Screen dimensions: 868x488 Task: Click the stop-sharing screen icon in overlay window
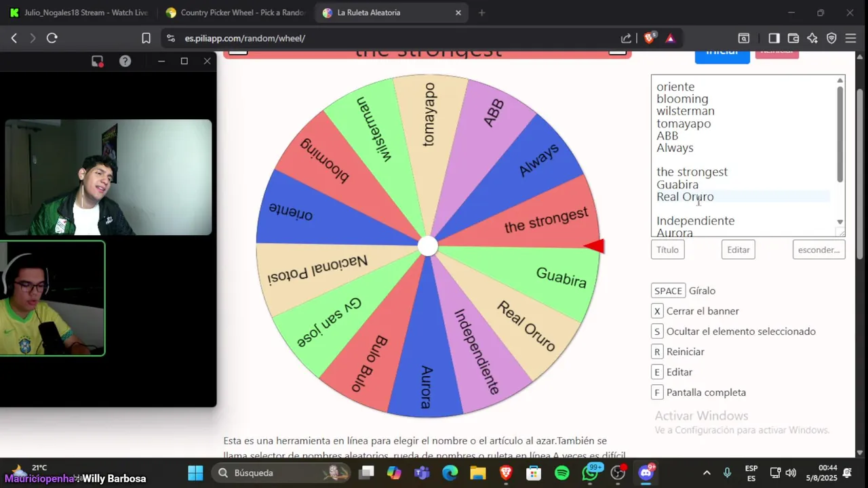click(97, 61)
